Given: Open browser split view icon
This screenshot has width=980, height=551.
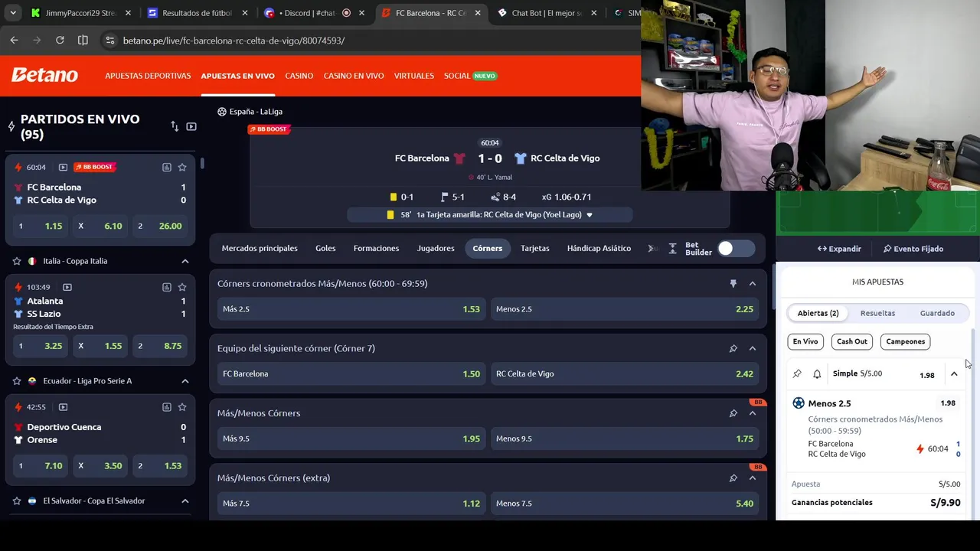Looking at the screenshot, I should point(83,41).
